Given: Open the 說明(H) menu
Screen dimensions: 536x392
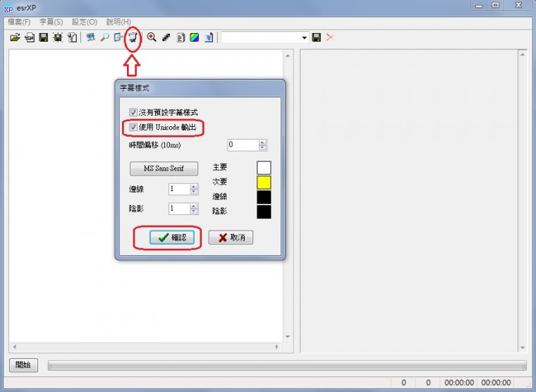Looking at the screenshot, I should [118, 22].
